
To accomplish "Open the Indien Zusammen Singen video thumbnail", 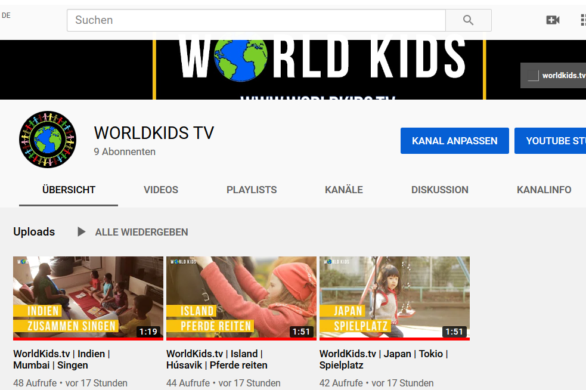I will 88,298.
